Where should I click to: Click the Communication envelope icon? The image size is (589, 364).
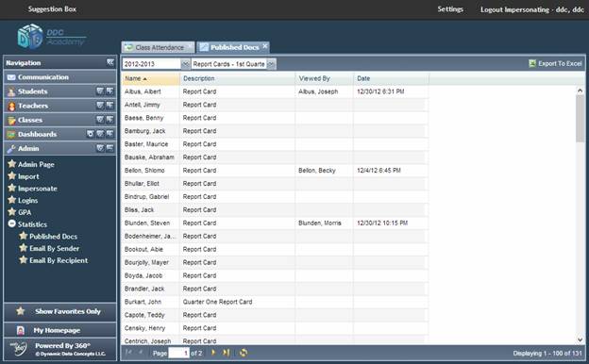[11, 77]
